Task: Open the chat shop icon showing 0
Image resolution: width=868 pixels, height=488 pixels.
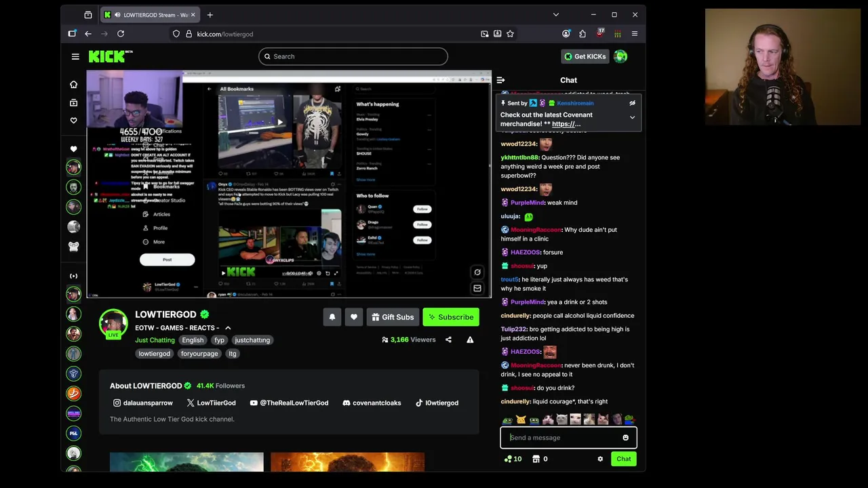Action: (540, 459)
